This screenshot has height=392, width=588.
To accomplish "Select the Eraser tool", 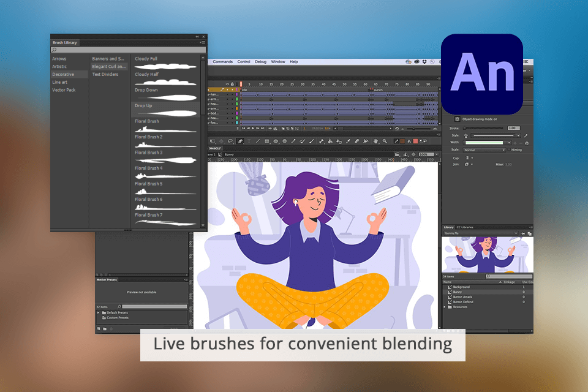I will 357,141.
